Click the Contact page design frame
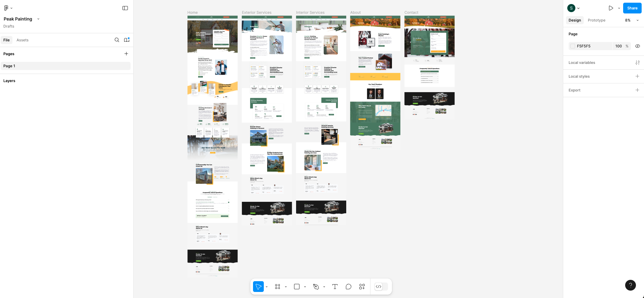 click(429, 68)
